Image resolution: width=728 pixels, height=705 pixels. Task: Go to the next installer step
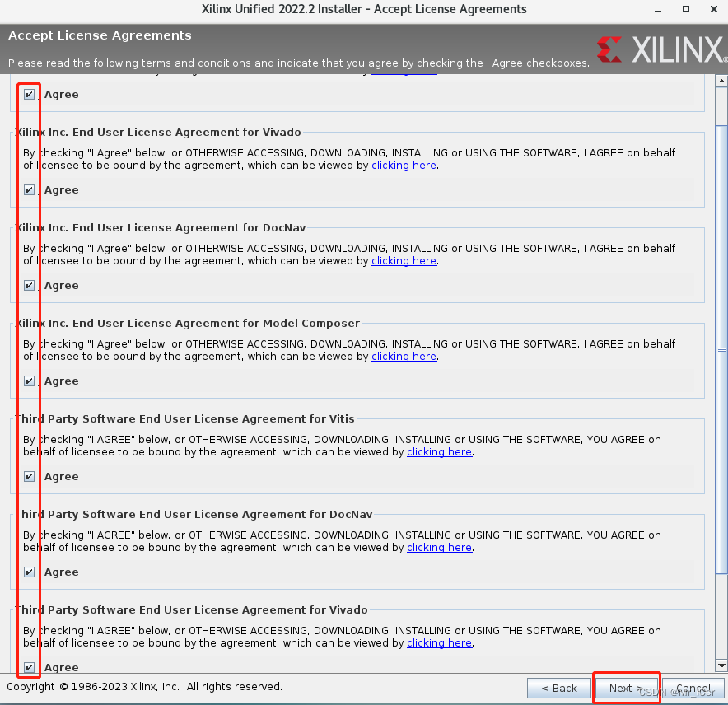626,688
